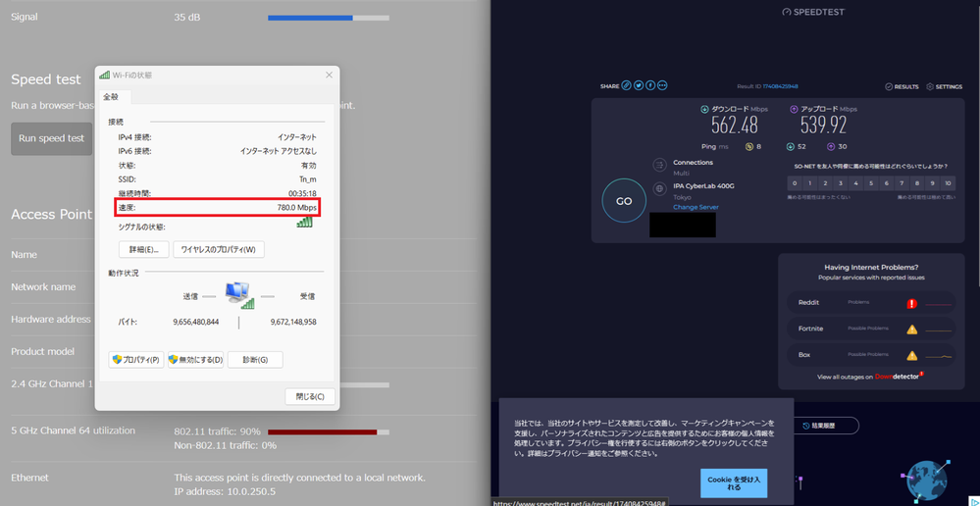
Task: Accept cookies in the privacy banner
Action: pos(733,482)
